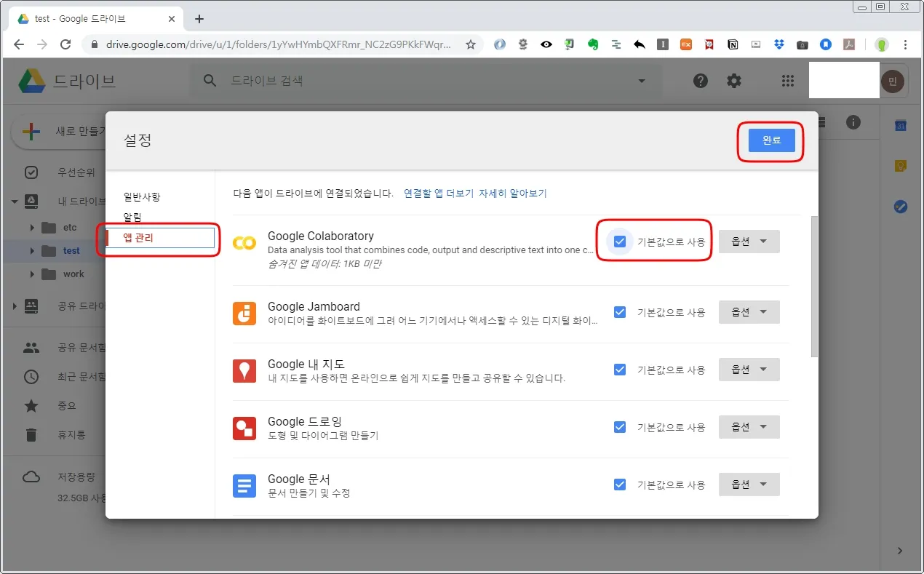Click the Evernote elephant extension icon
The image size is (924, 574).
pyautogui.click(x=593, y=44)
